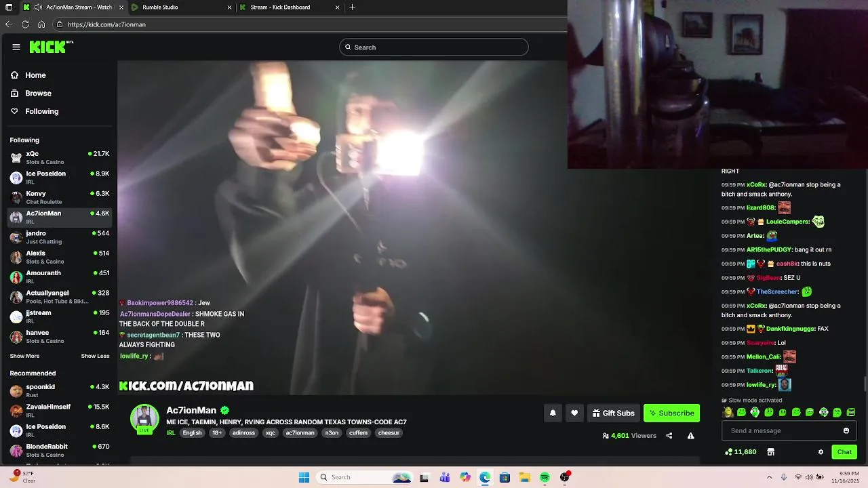
Task: Click the browser home button
Action: tap(41, 24)
